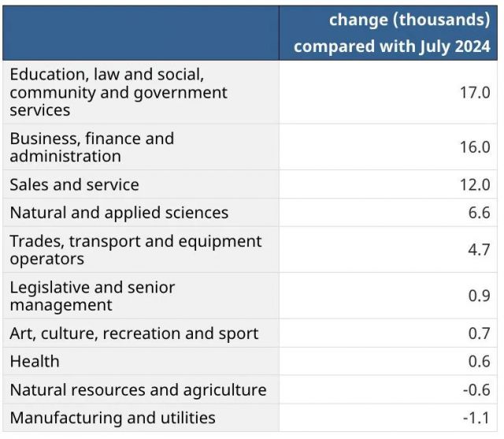Click the 17.0 value cell

pyautogui.click(x=475, y=92)
